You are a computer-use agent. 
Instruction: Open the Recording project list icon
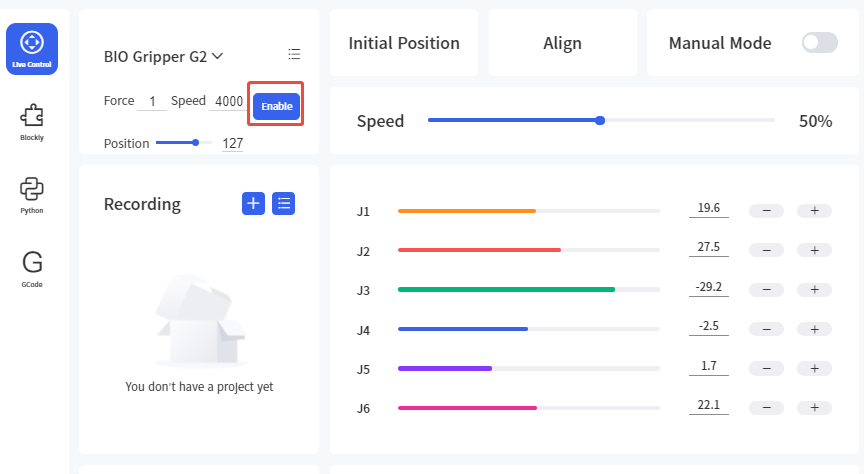click(x=284, y=203)
